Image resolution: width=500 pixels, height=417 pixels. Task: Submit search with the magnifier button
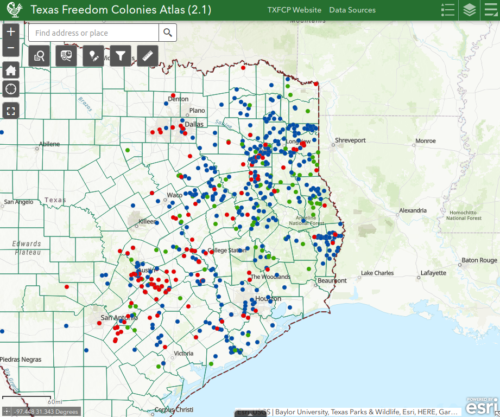pyautogui.click(x=168, y=33)
